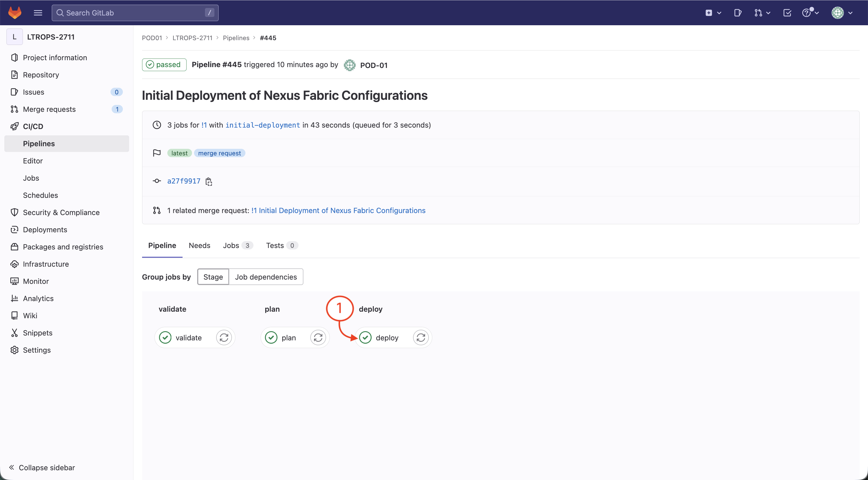This screenshot has width=868, height=480.
Task: Switch to the Needs tab
Action: [x=199, y=245]
